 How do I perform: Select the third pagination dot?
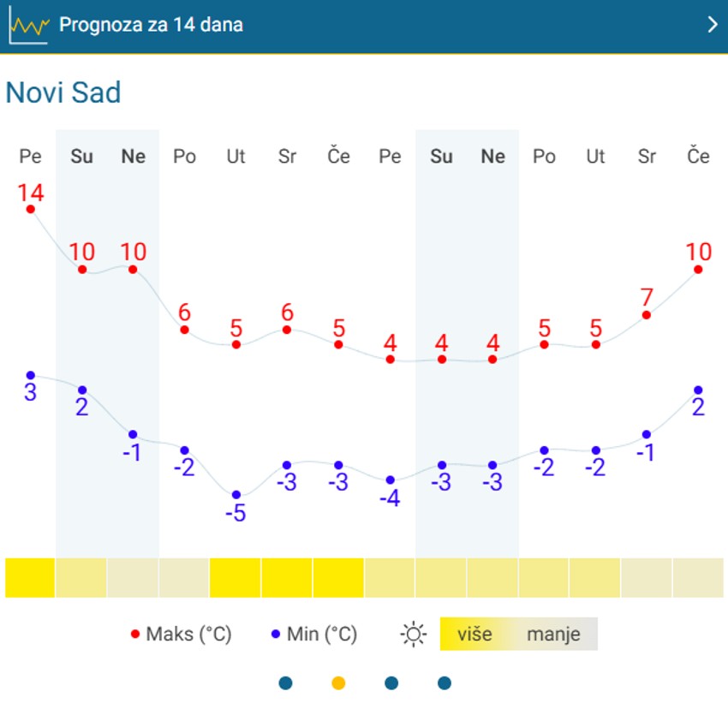pos(391,682)
